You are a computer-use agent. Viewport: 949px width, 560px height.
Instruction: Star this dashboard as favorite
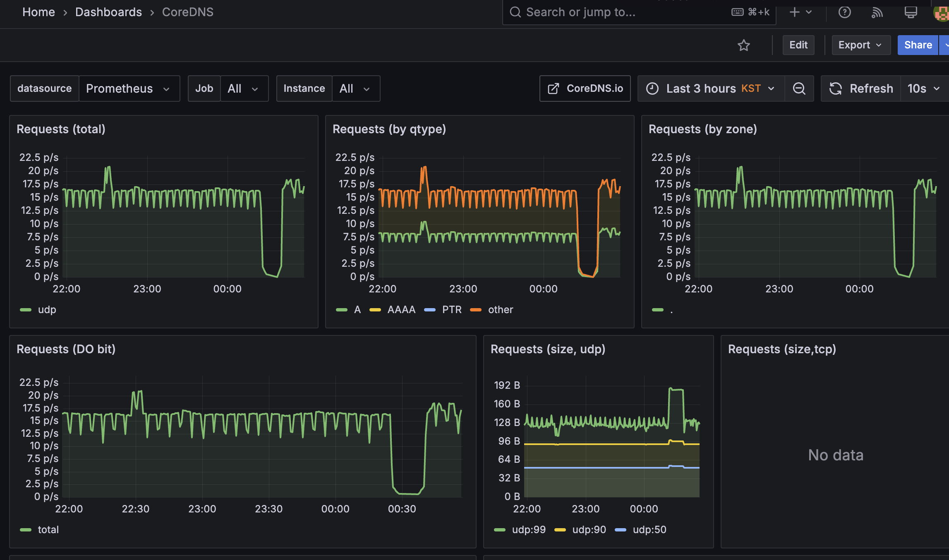[743, 45]
